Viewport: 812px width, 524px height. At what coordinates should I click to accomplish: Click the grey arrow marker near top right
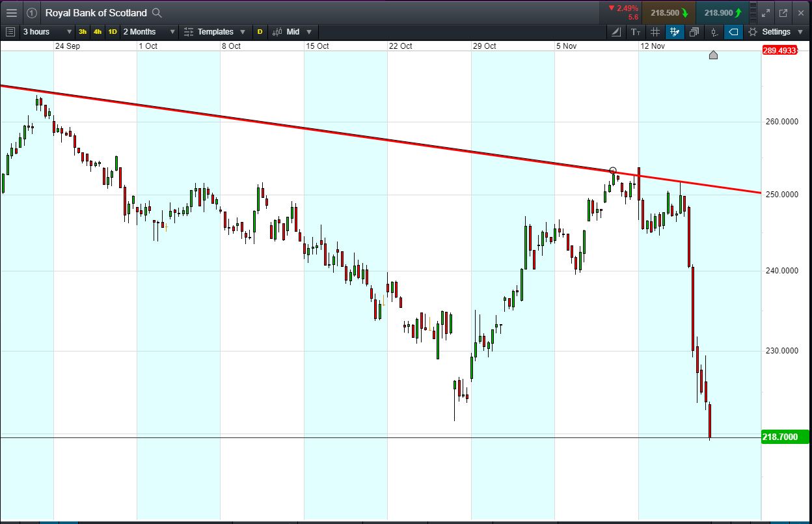pyautogui.click(x=713, y=55)
